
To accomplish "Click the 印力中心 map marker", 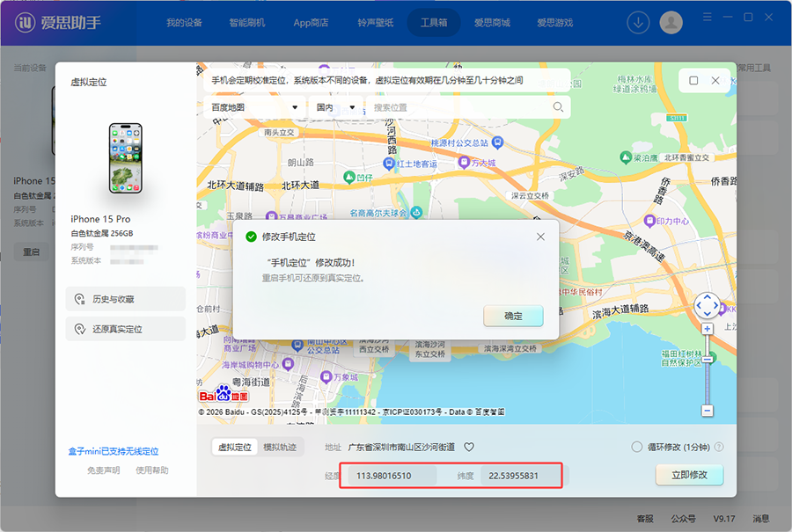I will point(649,220).
